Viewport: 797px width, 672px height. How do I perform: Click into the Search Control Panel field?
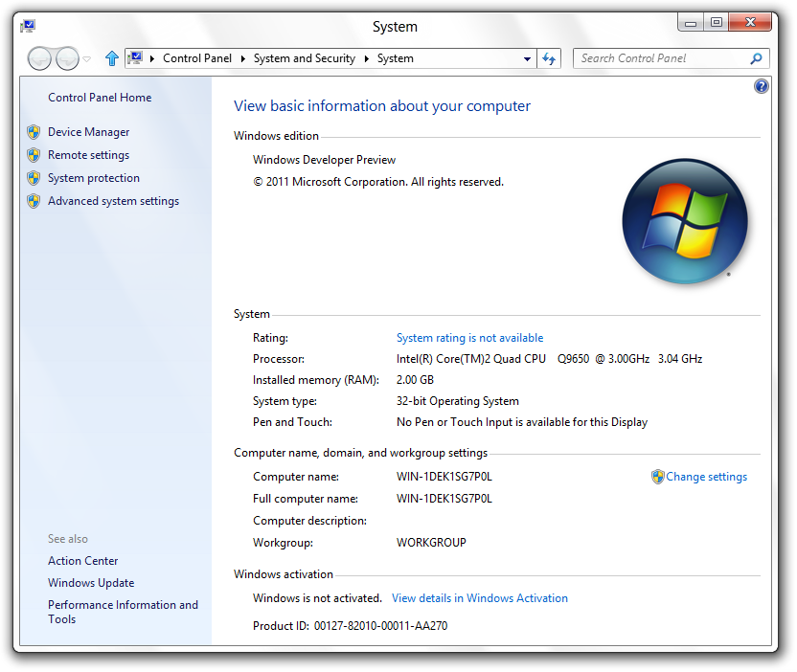pyautogui.click(x=661, y=58)
